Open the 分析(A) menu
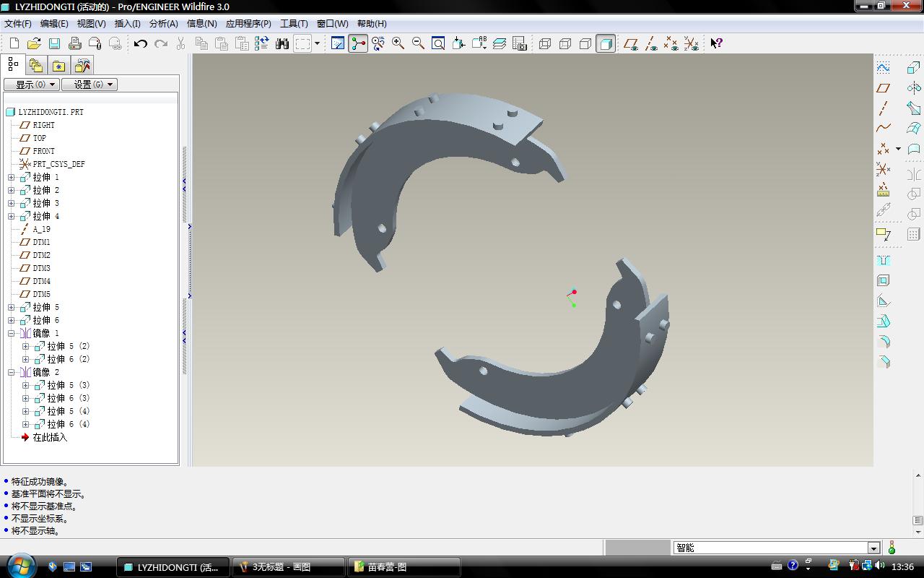 [163, 24]
